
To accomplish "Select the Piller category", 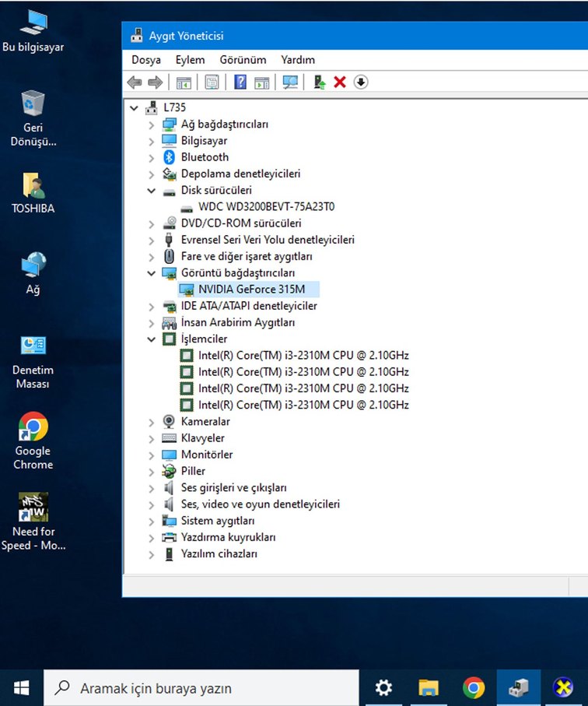I will click(193, 471).
